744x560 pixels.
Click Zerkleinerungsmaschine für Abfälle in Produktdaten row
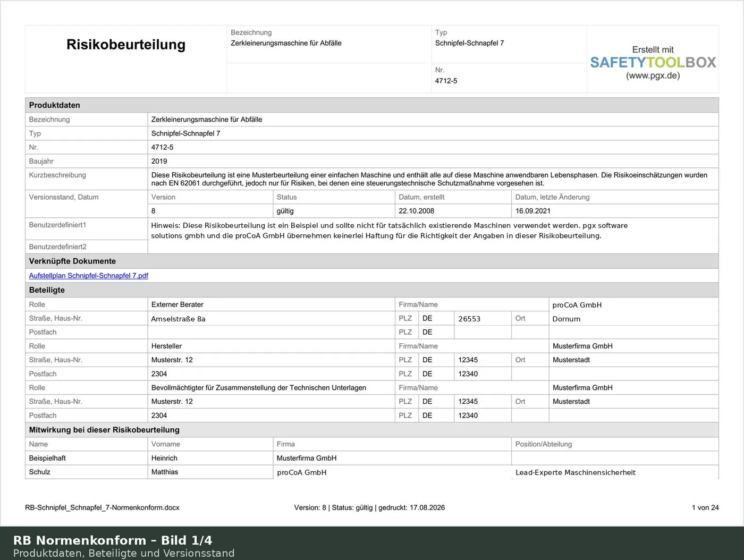[x=206, y=120]
